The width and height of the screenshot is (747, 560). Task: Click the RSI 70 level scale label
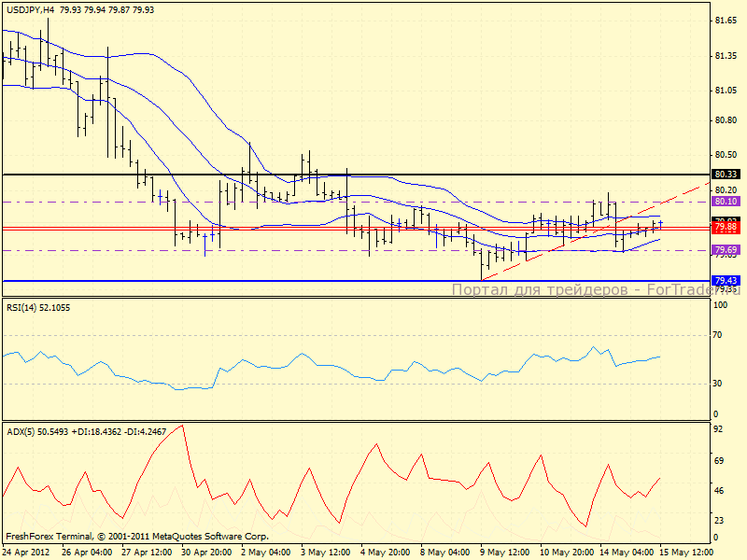pos(719,334)
